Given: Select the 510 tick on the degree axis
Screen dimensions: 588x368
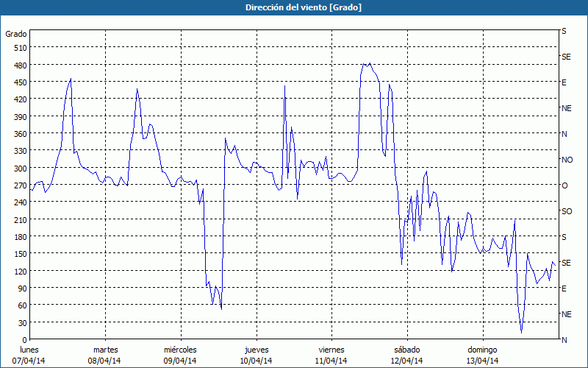Looking at the screenshot, I should point(19,48).
